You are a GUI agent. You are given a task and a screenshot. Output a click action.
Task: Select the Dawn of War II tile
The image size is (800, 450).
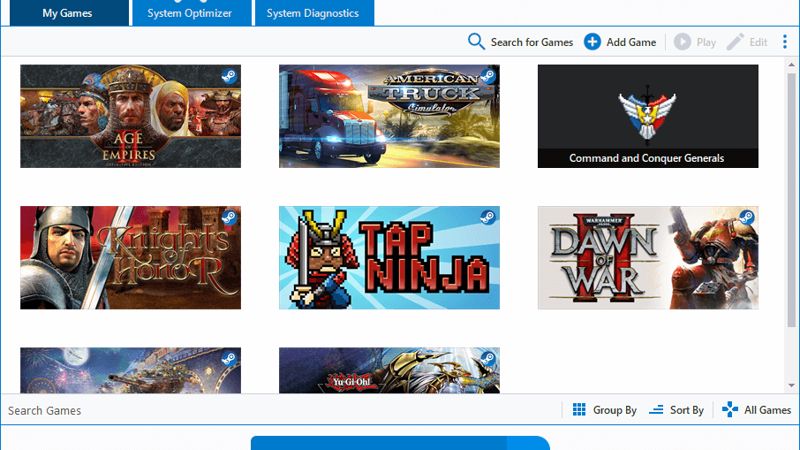pos(648,258)
